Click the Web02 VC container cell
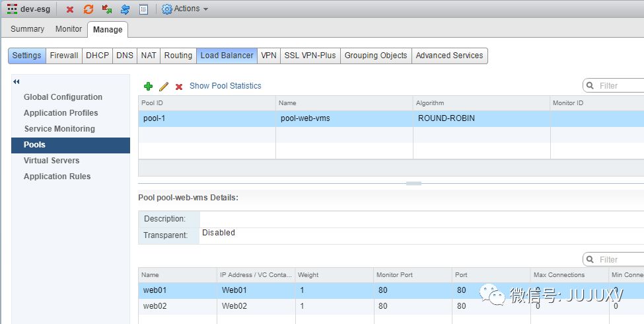 [x=256, y=306]
